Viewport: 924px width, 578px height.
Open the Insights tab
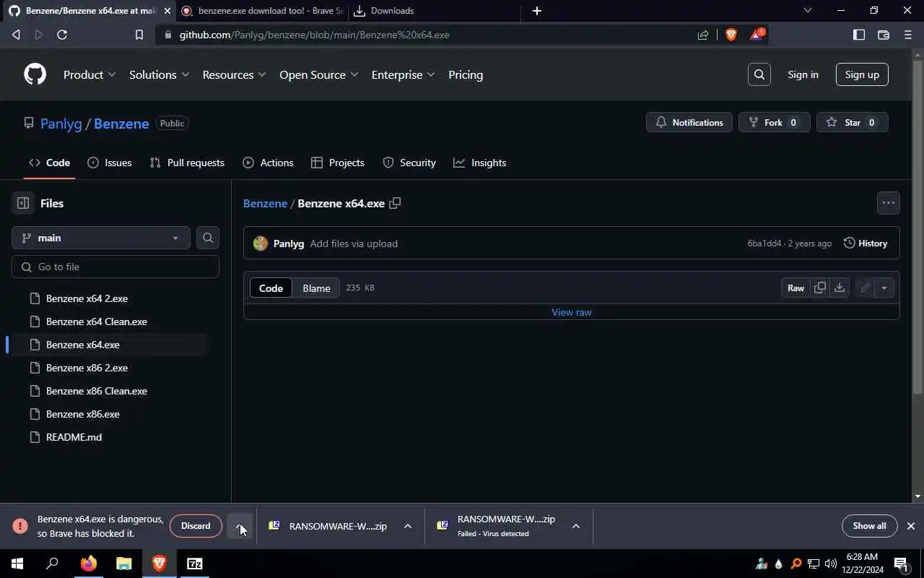pyautogui.click(x=480, y=163)
